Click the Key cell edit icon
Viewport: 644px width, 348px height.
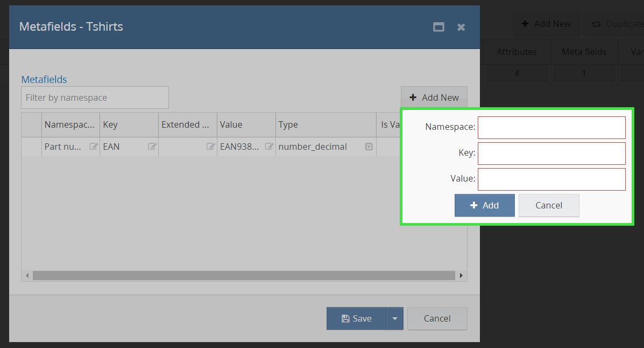[152, 147]
